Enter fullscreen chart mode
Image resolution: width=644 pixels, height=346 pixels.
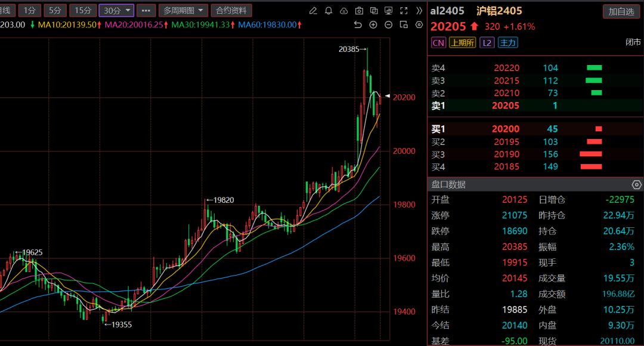(x=404, y=11)
